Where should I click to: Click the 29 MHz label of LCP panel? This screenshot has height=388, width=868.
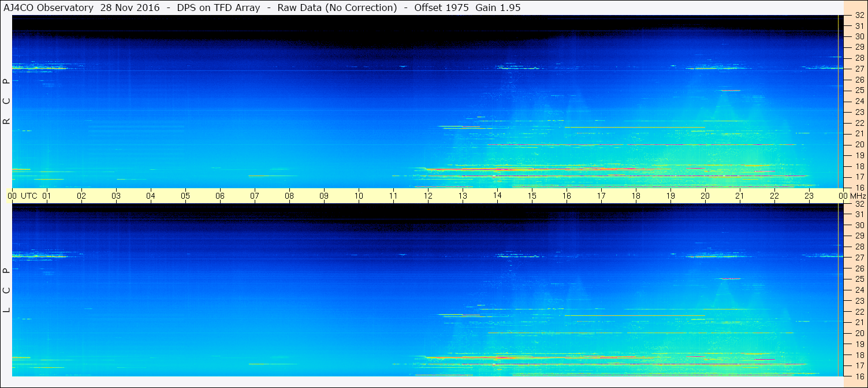tap(859, 236)
